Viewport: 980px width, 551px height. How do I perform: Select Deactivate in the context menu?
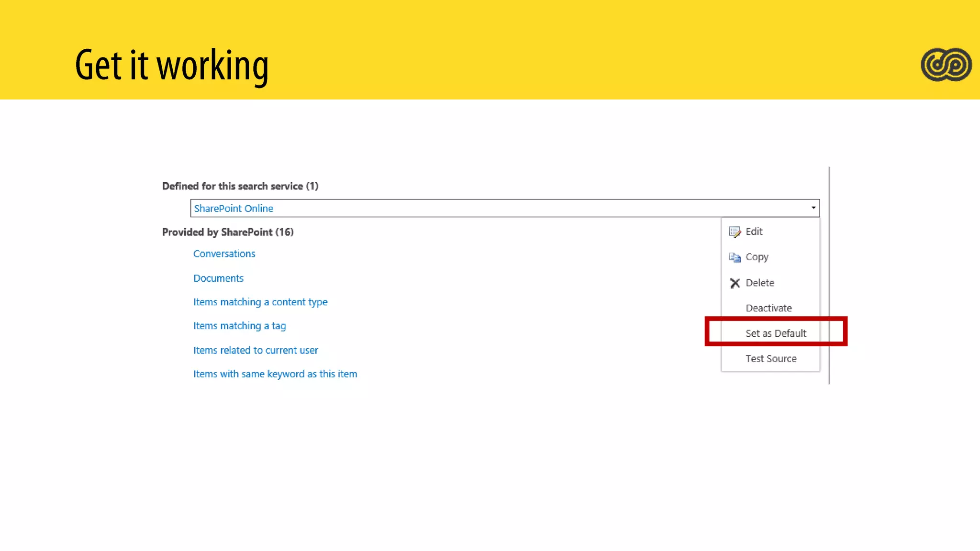768,308
